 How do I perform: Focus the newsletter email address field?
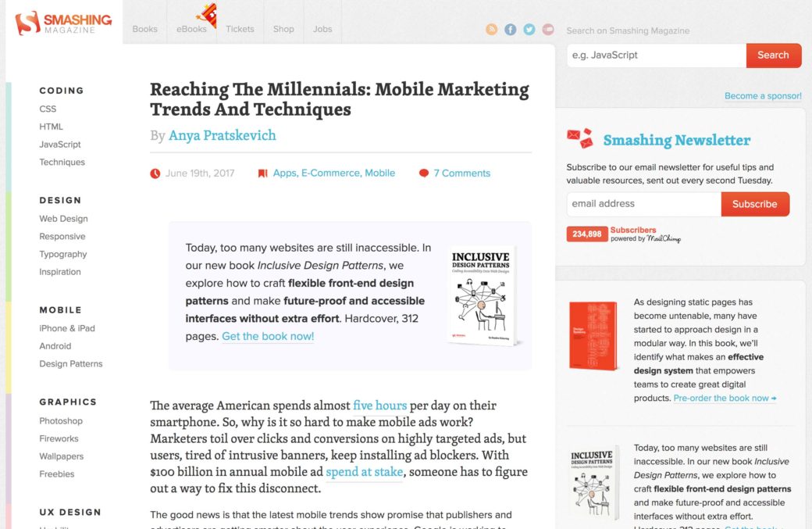point(643,204)
